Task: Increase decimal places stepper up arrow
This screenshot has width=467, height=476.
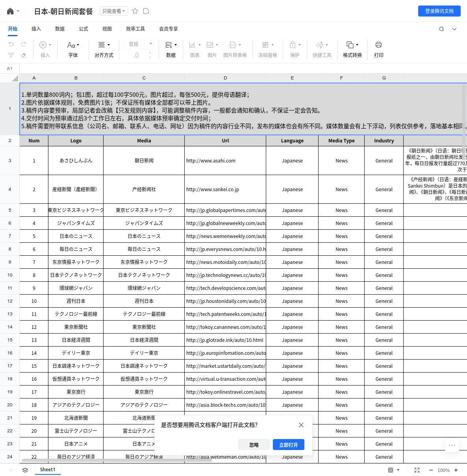Action: click(150, 53)
